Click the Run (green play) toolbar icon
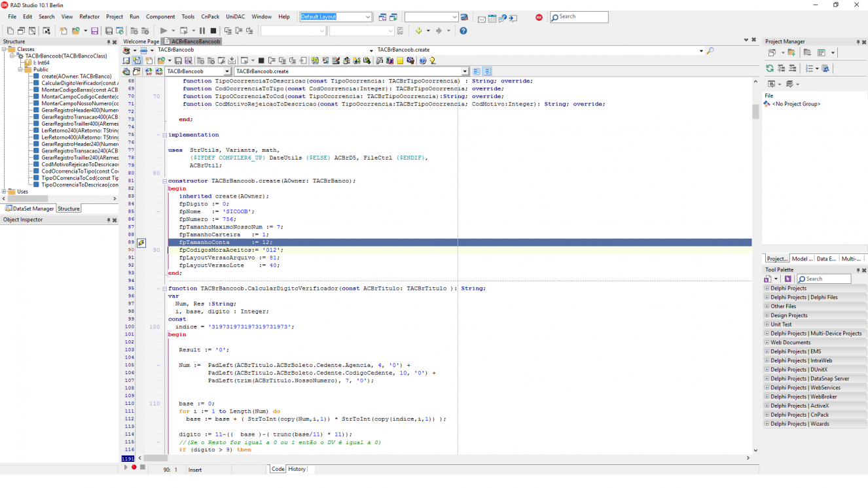Viewport: 868px width, 488px height. pos(164,31)
